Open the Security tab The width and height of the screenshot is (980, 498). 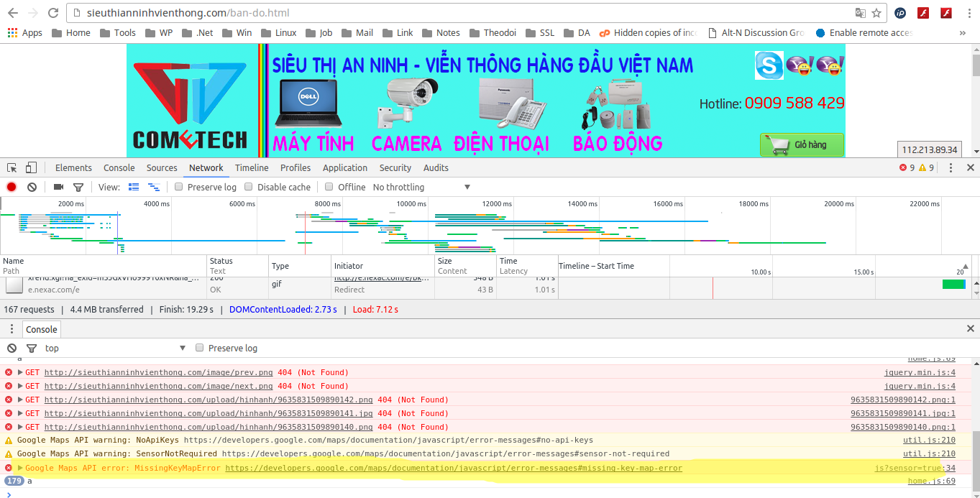395,167
